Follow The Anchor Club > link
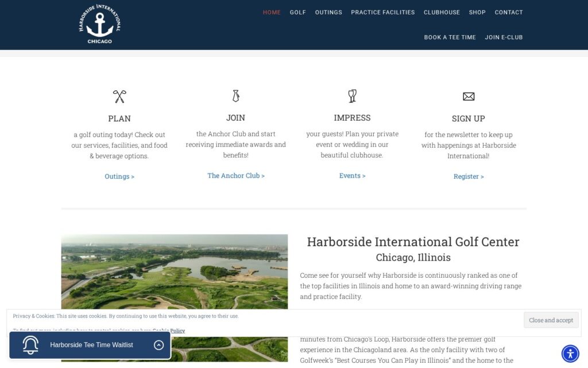Viewport: 588px width, 368px height. 236,175
